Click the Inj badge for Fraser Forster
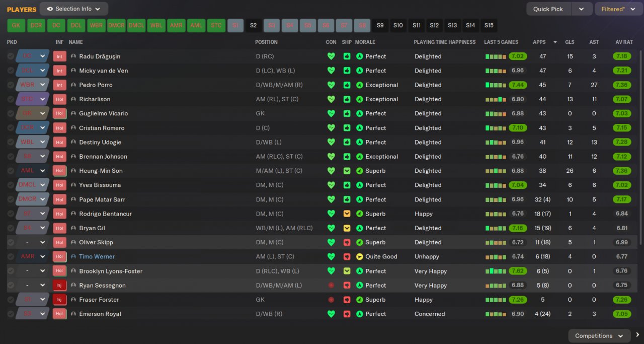Viewport: 644px width, 344px height. (x=59, y=300)
